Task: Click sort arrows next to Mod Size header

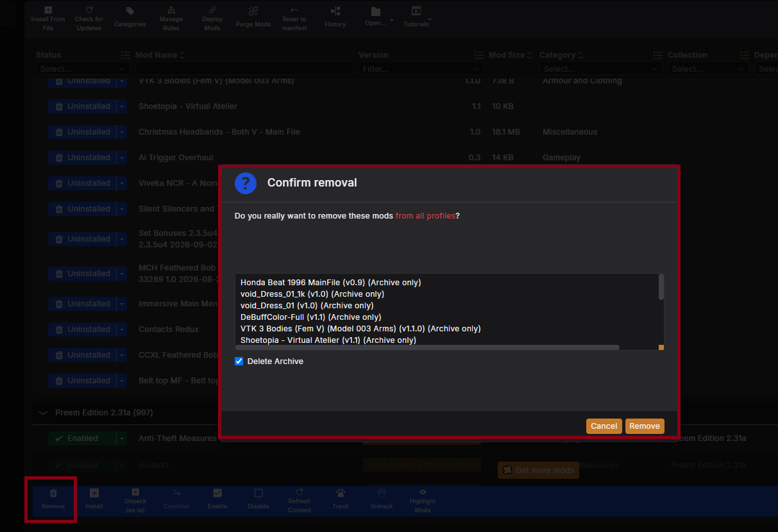Action: [x=530, y=55]
